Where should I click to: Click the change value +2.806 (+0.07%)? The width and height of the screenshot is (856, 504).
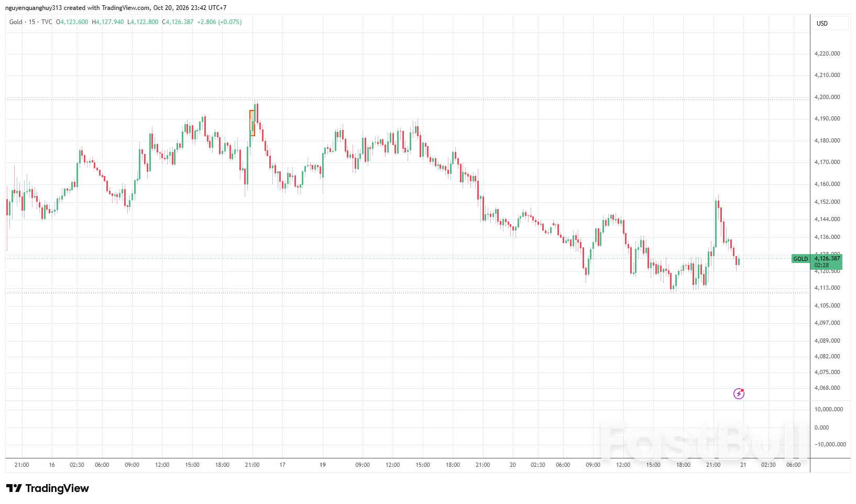220,22
